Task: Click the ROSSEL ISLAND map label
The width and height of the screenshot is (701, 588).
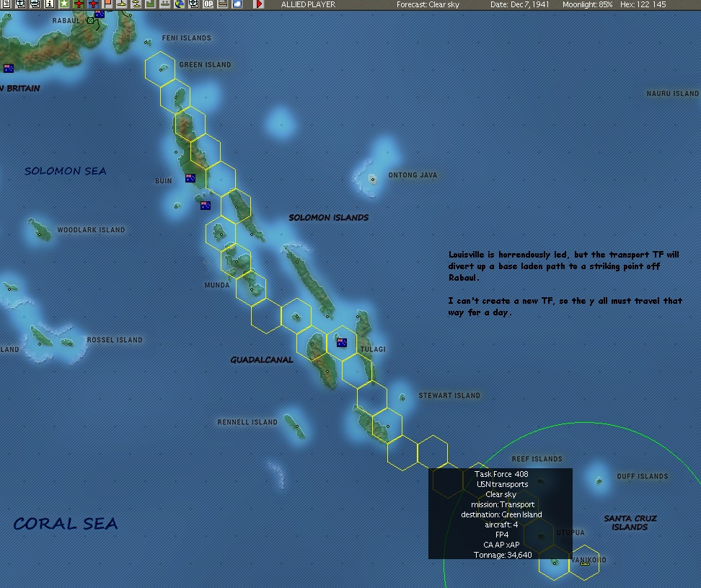Action: point(115,340)
